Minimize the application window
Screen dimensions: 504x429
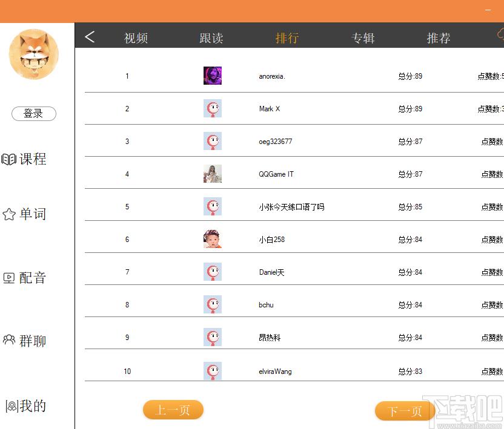(488, 11)
